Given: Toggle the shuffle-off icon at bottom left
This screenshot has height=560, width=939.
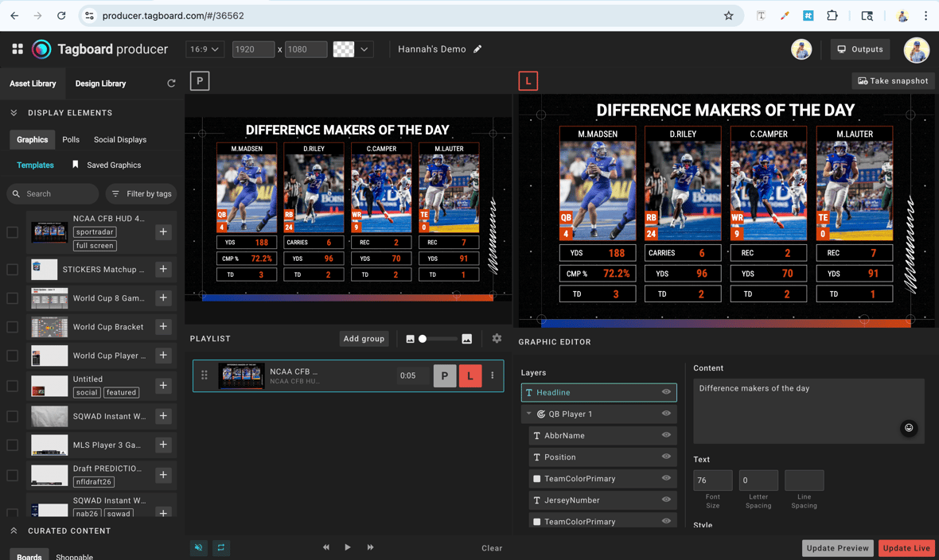Looking at the screenshot, I should (x=199, y=547).
